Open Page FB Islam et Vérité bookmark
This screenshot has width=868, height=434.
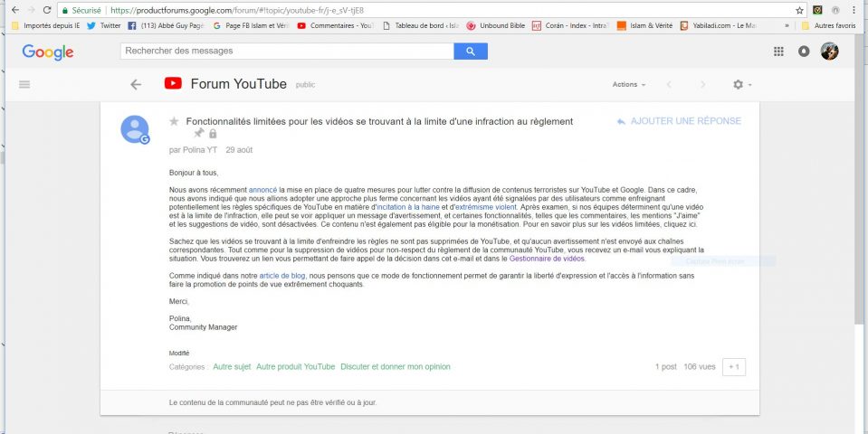tap(251, 25)
